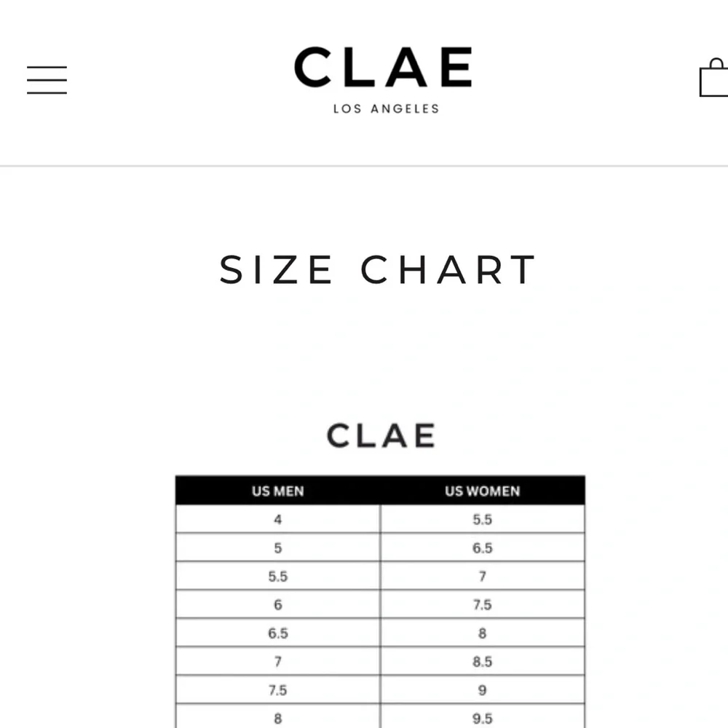Select the US WOMEN column header
Image resolution: width=728 pixels, height=728 pixels.
tap(482, 491)
